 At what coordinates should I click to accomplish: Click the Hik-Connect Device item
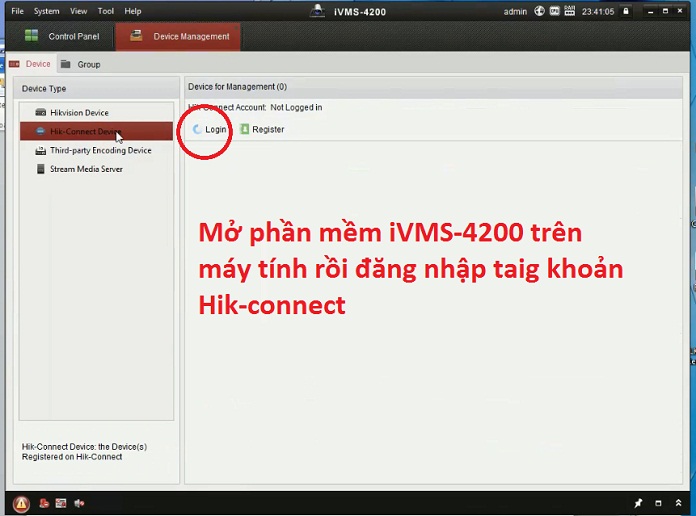pos(84,132)
